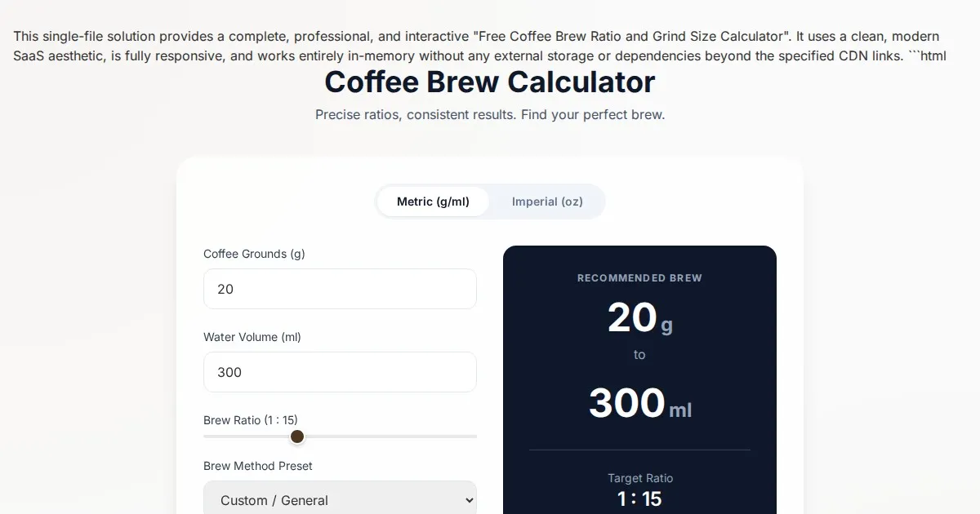Focus the Water Volume input field

click(340, 372)
